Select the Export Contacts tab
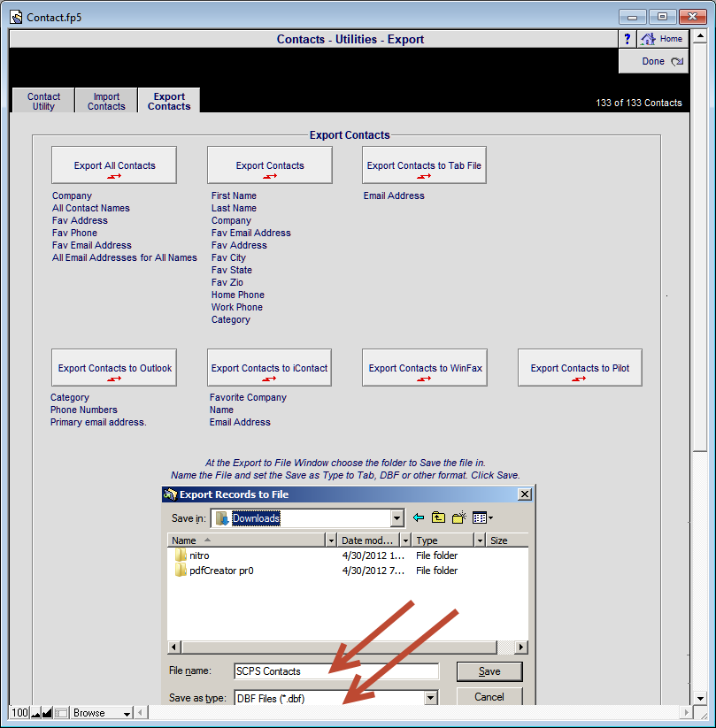This screenshot has width=716, height=728. click(169, 101)
